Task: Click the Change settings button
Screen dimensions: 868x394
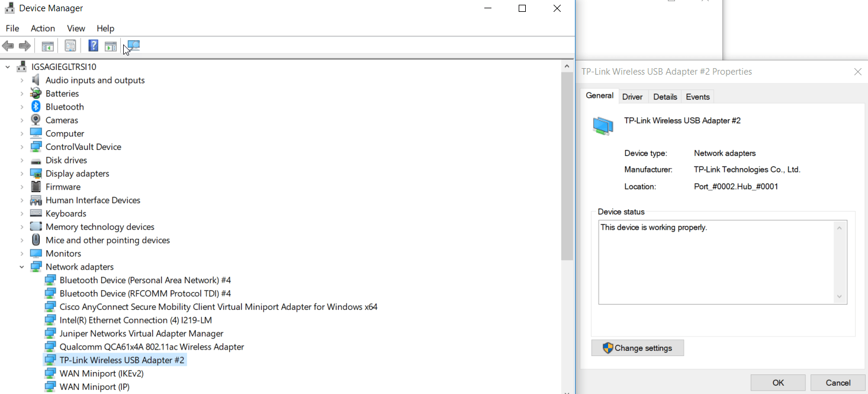Action: coord(638,348)
